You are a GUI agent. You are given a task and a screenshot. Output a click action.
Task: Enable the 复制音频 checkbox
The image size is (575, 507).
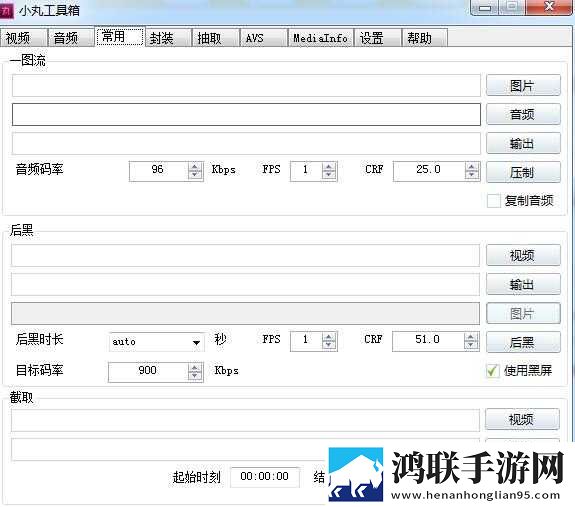(494, 201)
